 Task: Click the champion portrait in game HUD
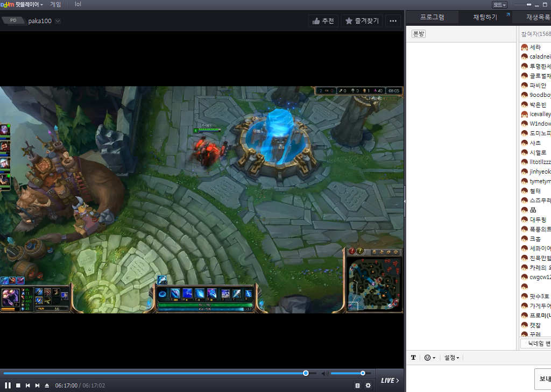coord(10,298)
